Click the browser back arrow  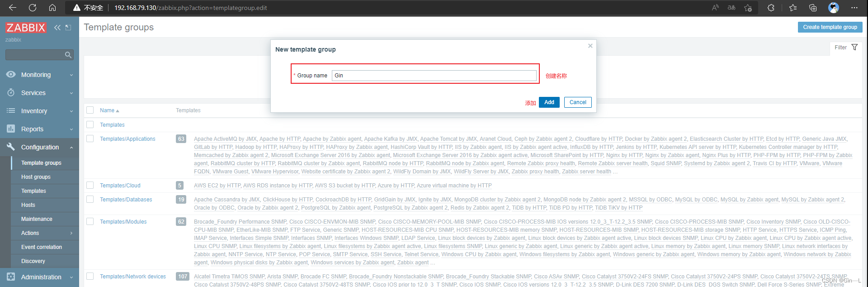pos(13,8)
